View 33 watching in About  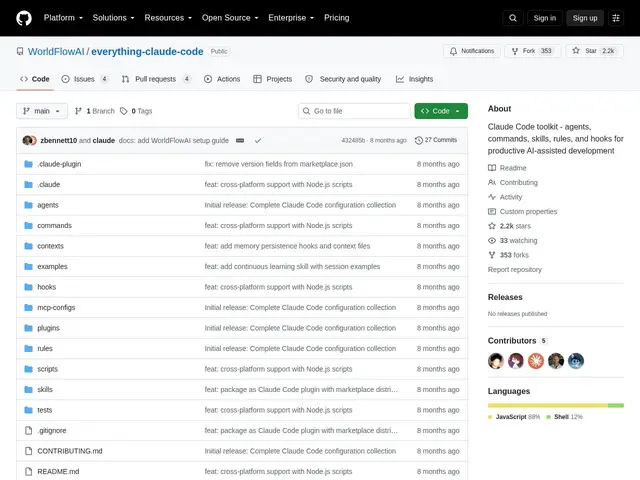[x=513, y=240]
